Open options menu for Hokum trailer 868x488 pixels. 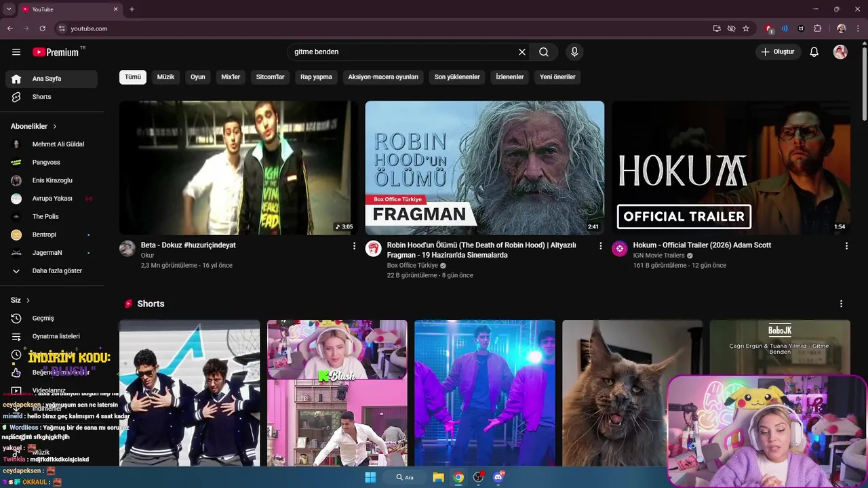tap(846, 246)
